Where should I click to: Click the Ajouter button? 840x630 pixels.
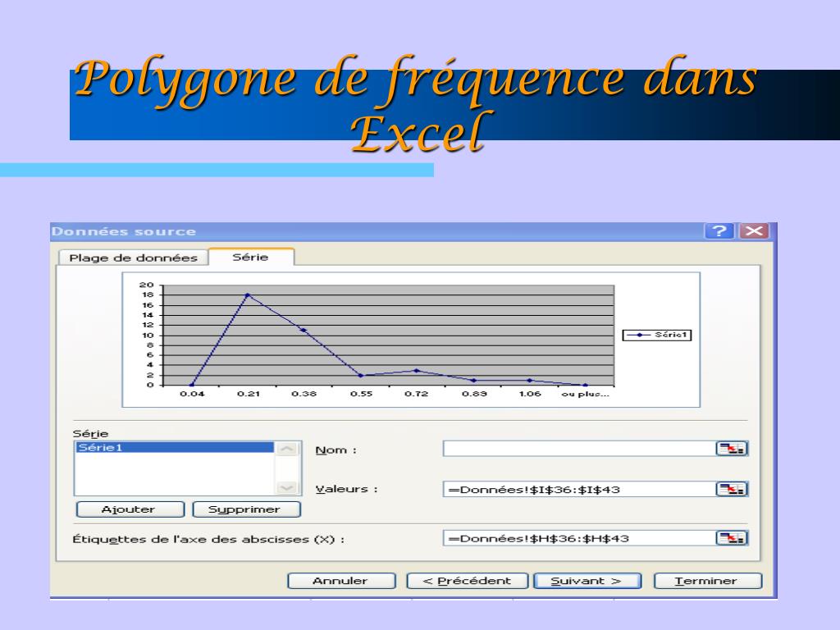click(130, 509)
